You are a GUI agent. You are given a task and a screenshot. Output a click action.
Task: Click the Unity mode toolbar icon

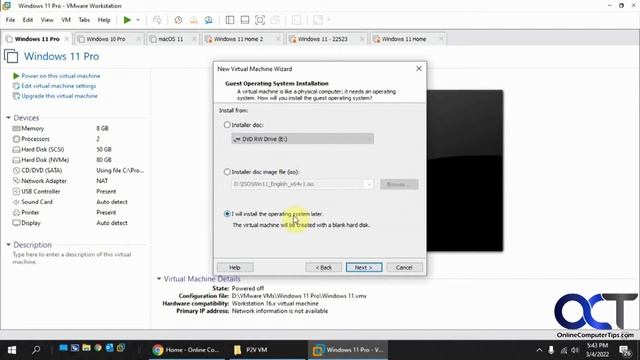click(x=275, y=20)
